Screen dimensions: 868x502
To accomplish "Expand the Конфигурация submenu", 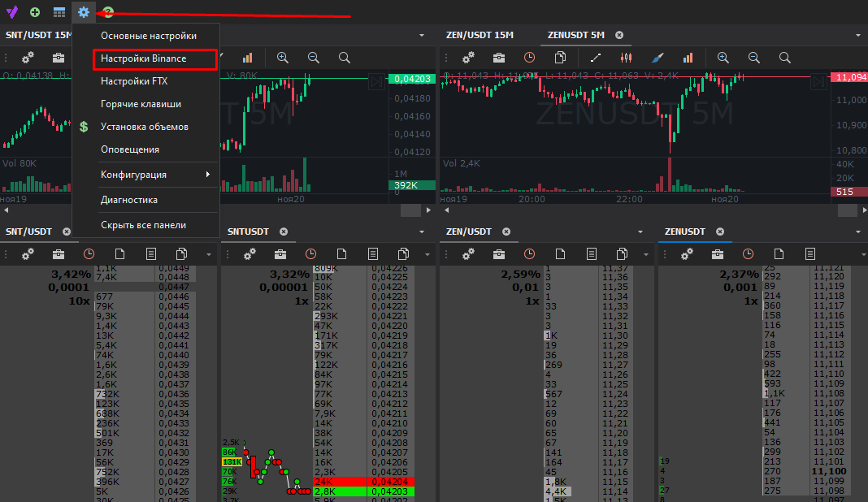I will click(x=146, y=175).
